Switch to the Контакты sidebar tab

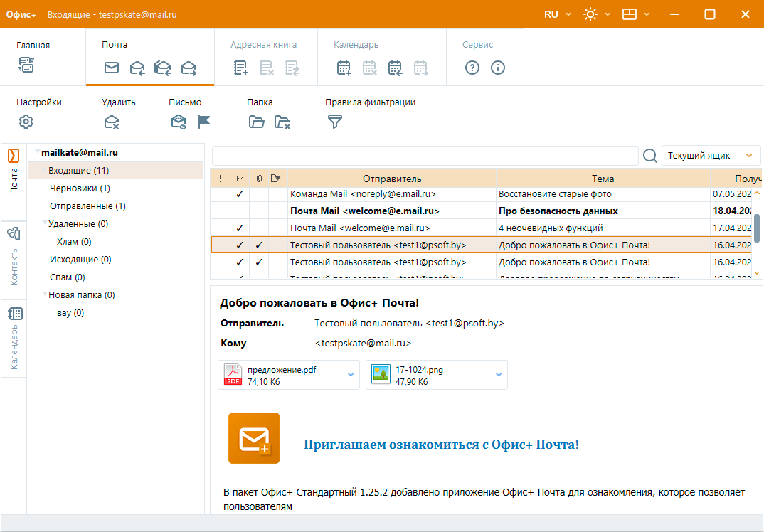14,255
